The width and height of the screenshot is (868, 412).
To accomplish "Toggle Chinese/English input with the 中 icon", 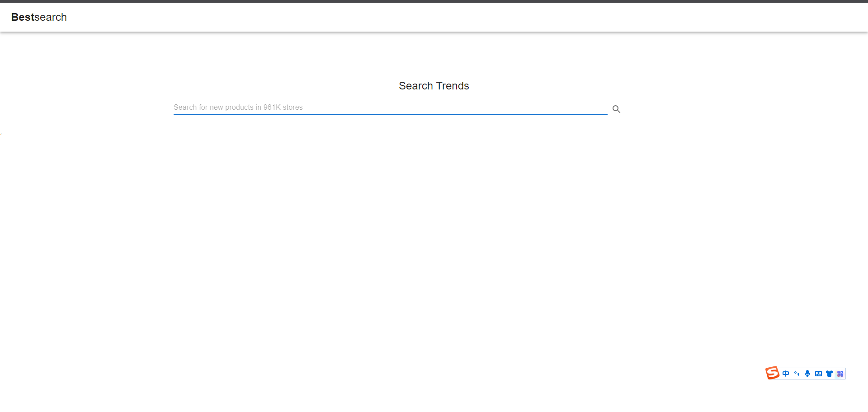I will [x=786, y=374].
